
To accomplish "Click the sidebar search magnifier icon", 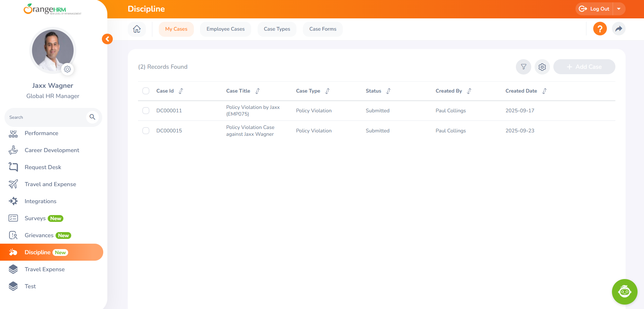I will pyautogui.click(x=92, y=117).
